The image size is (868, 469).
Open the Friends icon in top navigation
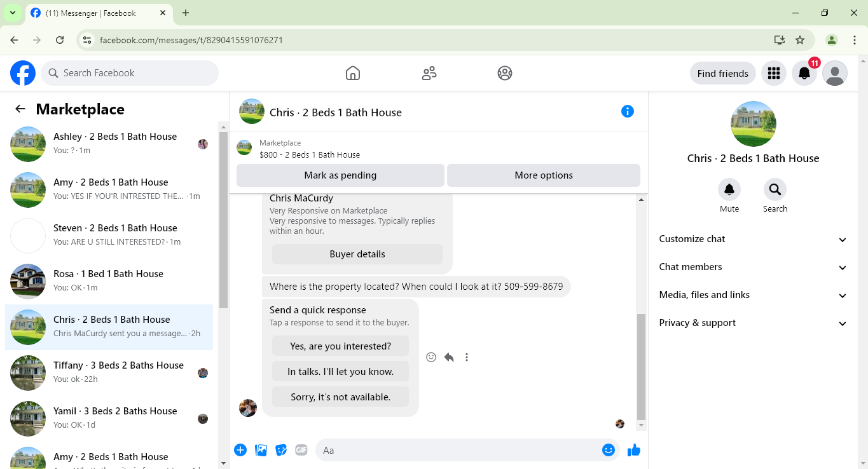coord(429,73)
